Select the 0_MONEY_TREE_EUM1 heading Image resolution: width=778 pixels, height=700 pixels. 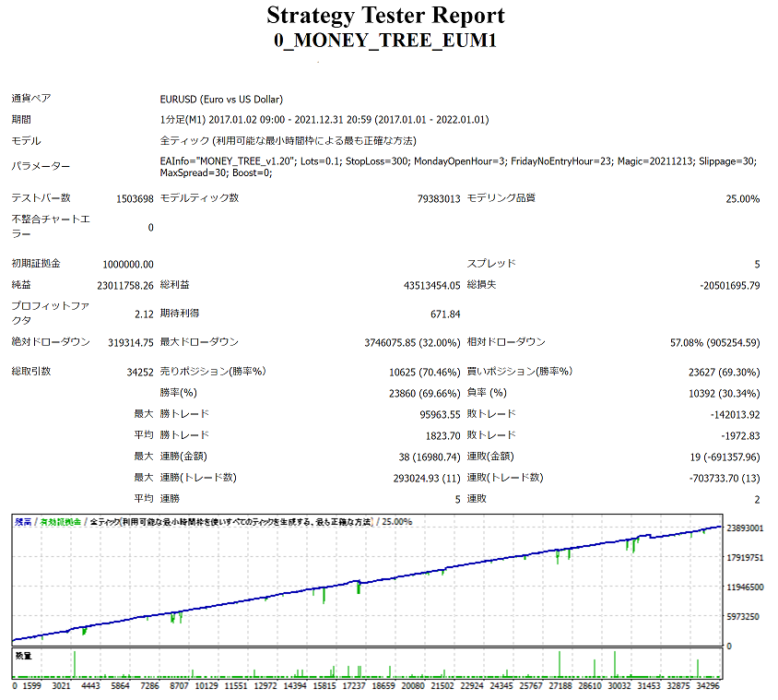point(385,40)
